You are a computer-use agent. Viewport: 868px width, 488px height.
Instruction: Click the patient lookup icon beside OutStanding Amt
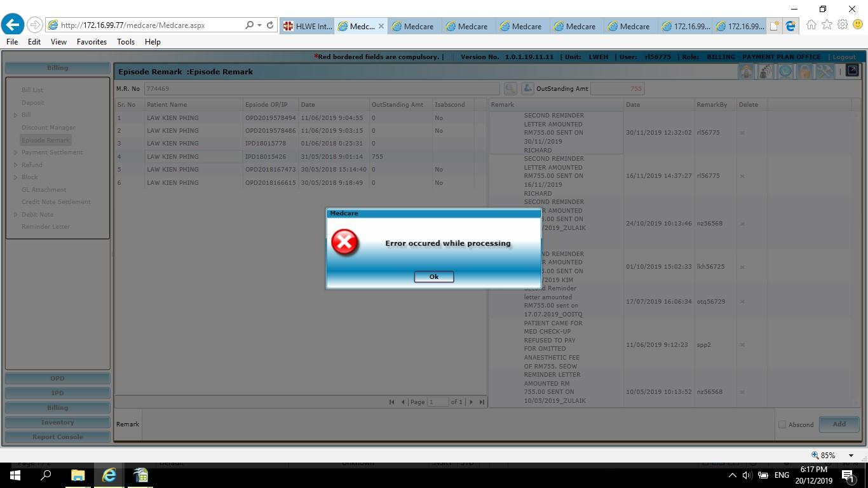[x=527, y=89]
